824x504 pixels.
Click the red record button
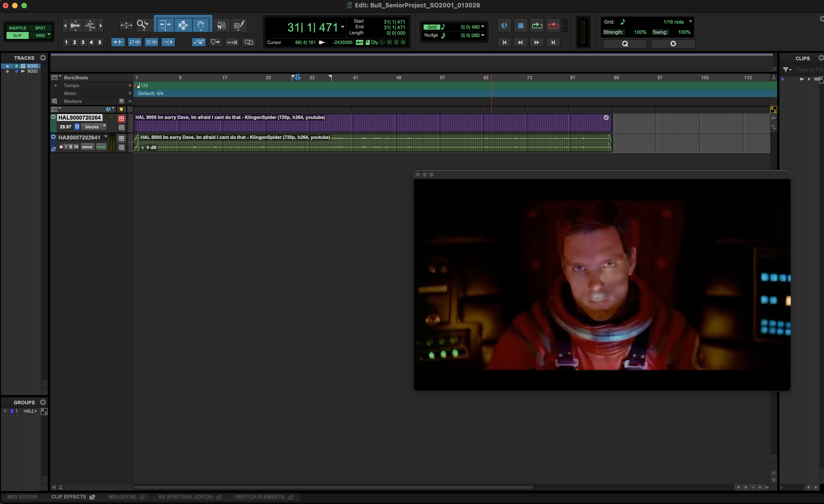[553, 25]
